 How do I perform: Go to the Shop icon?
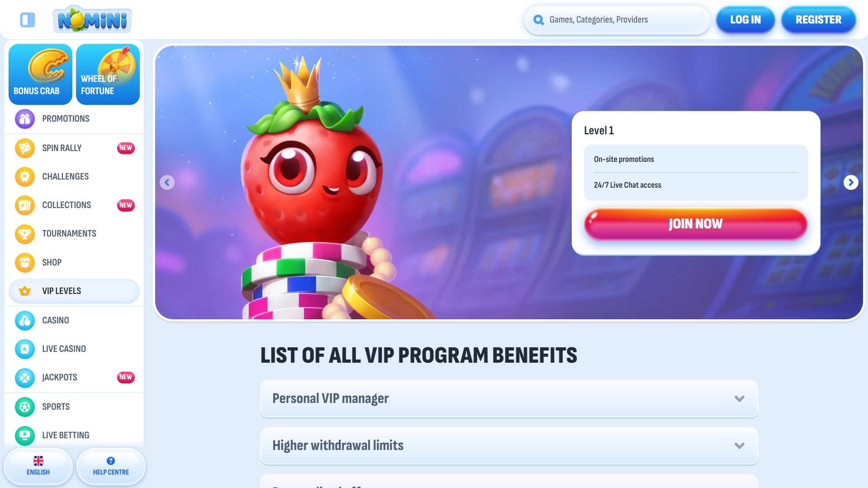point(25,262)
